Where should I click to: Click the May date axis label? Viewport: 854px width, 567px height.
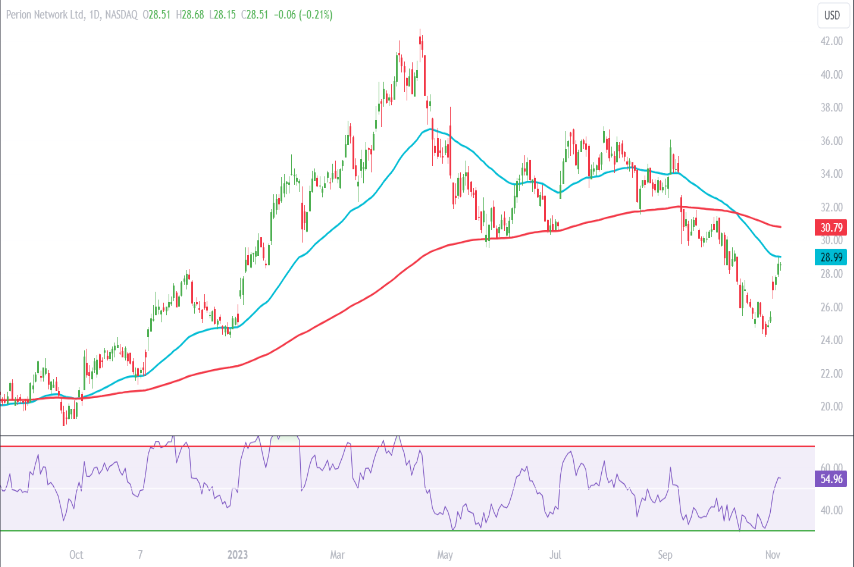click(445, 555)
